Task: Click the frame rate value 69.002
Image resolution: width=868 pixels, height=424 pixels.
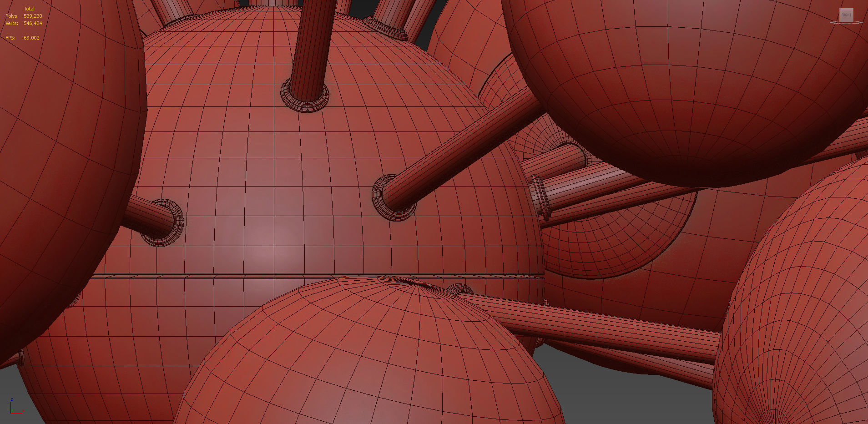Action: [x=31, y=38]
